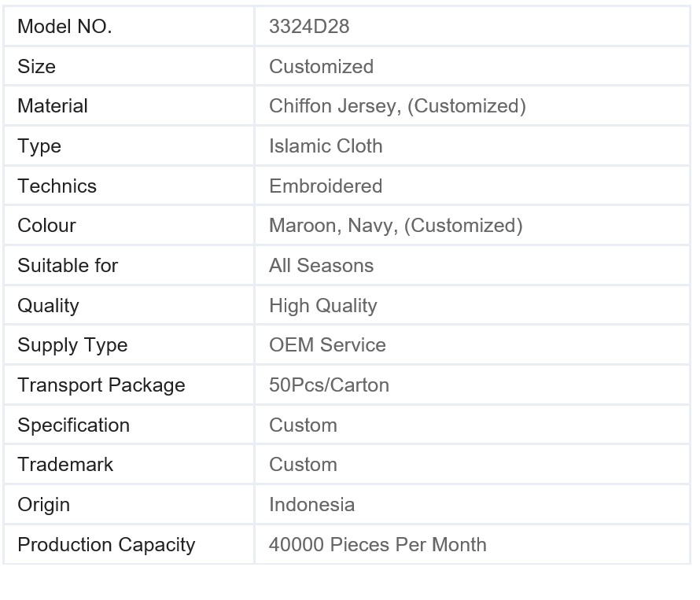The width and height of the screenshot is (700, 600).
Task: Select the Custom specification value
Action: 303,425
